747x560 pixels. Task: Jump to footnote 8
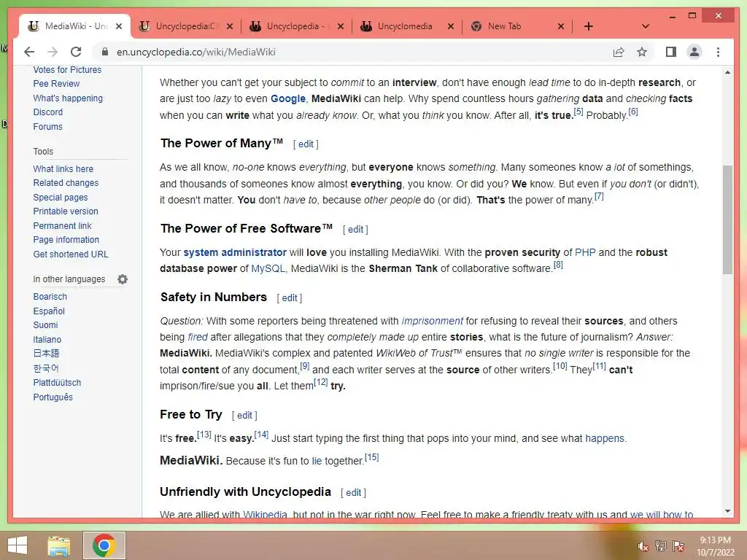(558, 265)
